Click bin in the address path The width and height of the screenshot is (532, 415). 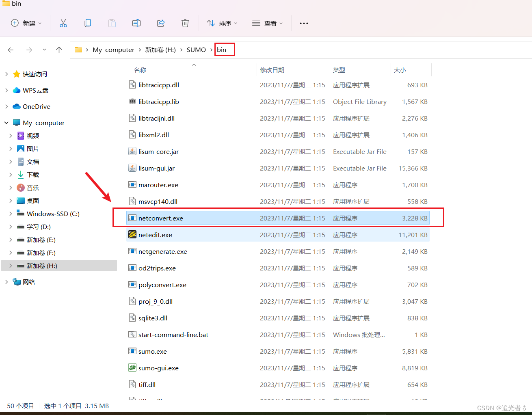tap(222, 50)
